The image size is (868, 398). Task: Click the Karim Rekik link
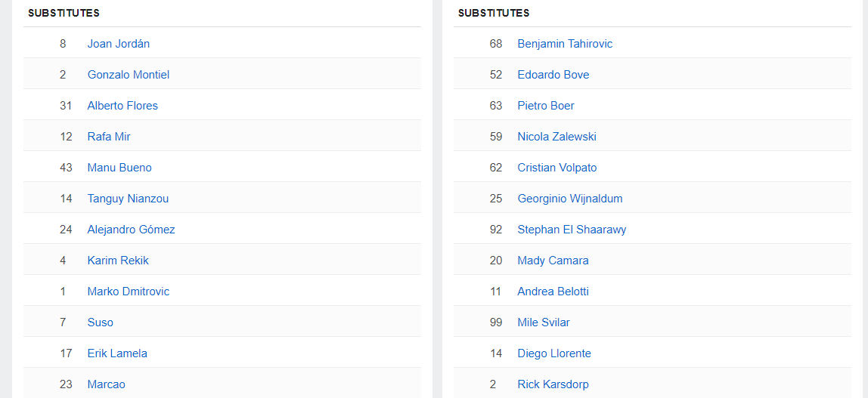point(118,261)
